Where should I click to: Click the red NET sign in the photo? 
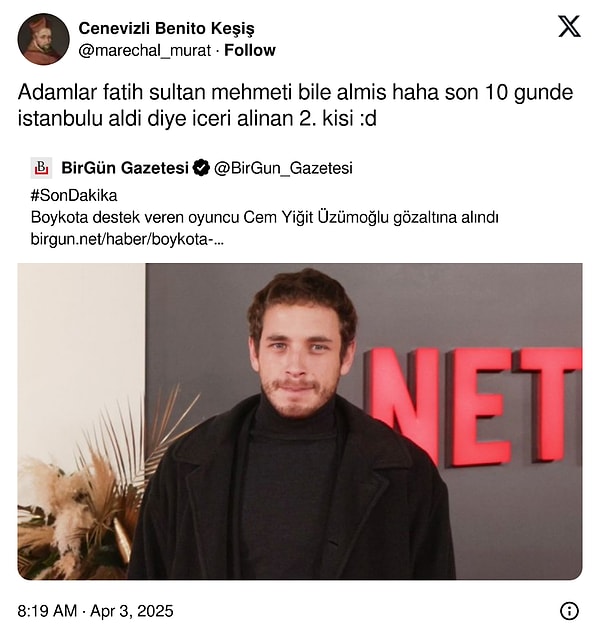coord(474,405)
